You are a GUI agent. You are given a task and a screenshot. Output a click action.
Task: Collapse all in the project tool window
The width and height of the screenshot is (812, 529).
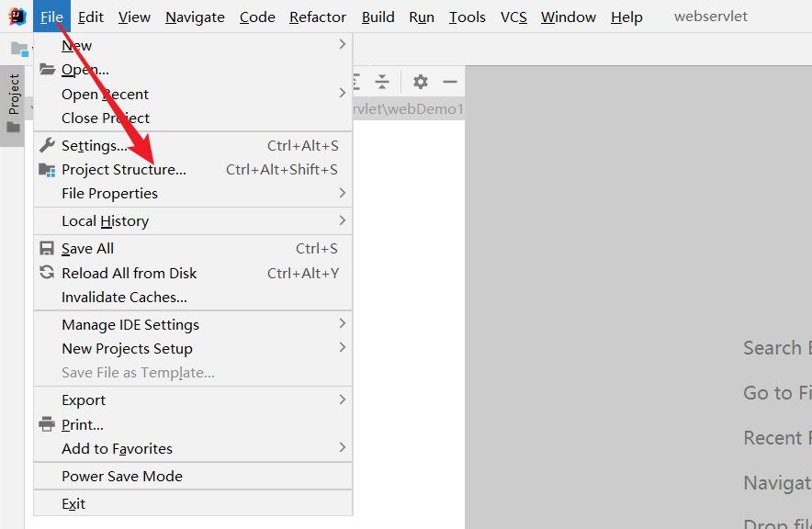[382, 82]
